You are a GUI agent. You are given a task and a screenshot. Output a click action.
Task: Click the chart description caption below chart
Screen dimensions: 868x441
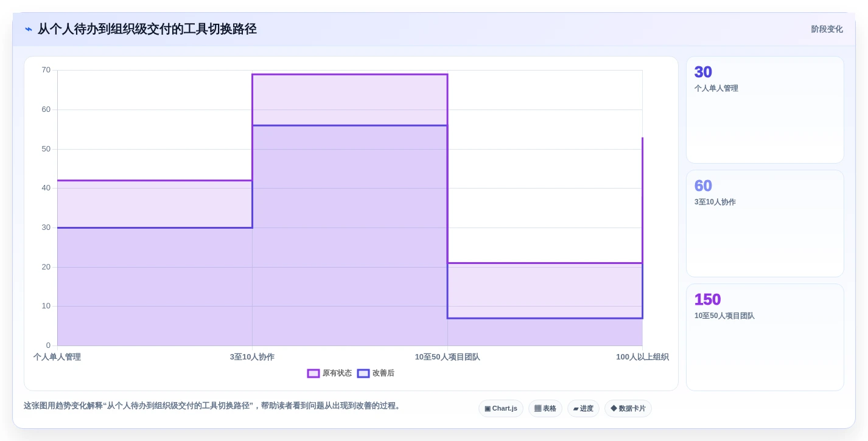213,406
